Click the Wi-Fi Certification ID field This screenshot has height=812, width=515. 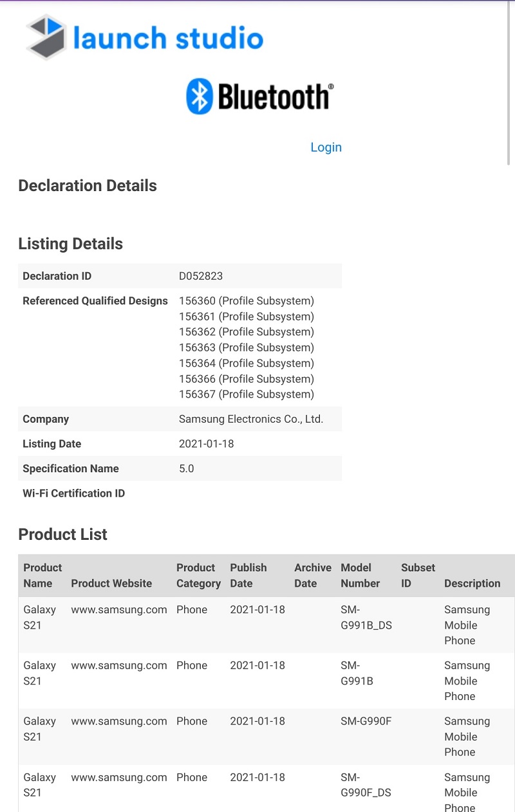point(73,493)
